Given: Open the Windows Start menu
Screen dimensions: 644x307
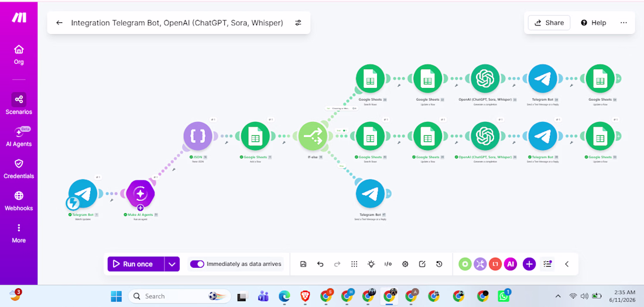Looking at the screenshot, I should click(117, 296).
